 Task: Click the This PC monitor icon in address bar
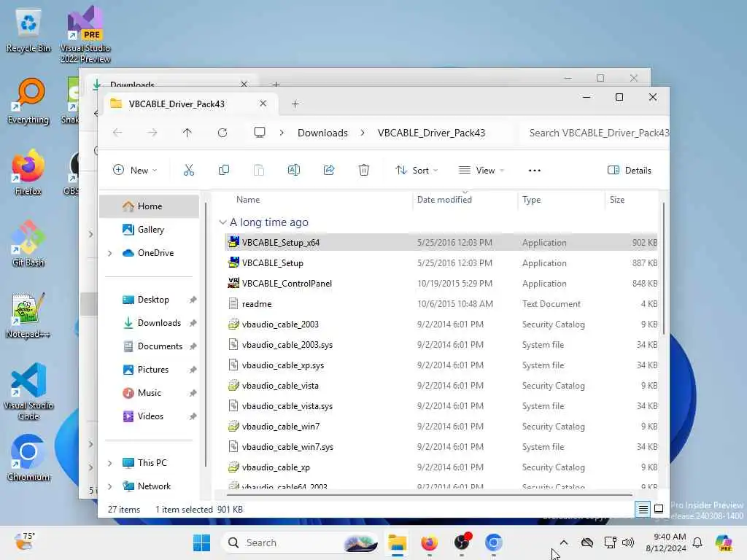click(260, 133)
